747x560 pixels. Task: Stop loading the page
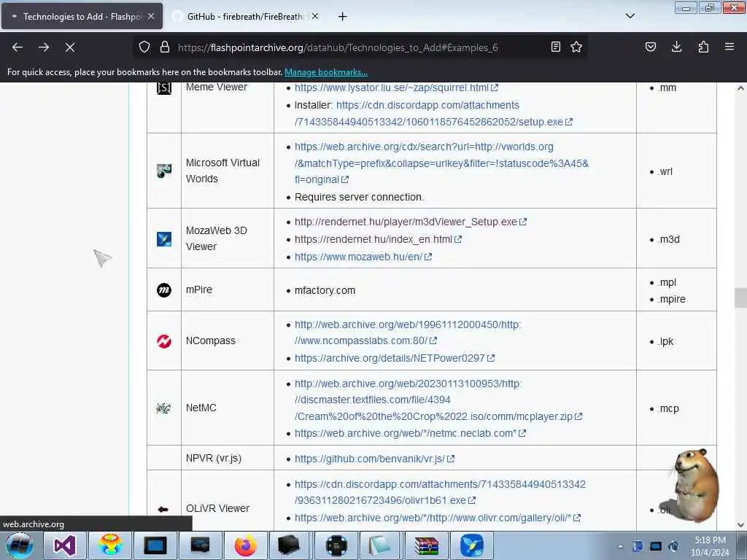click(x=70, y=47)
